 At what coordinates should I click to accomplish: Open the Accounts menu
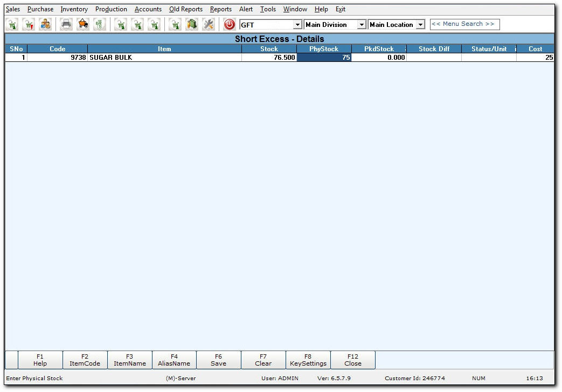(148, 9)
